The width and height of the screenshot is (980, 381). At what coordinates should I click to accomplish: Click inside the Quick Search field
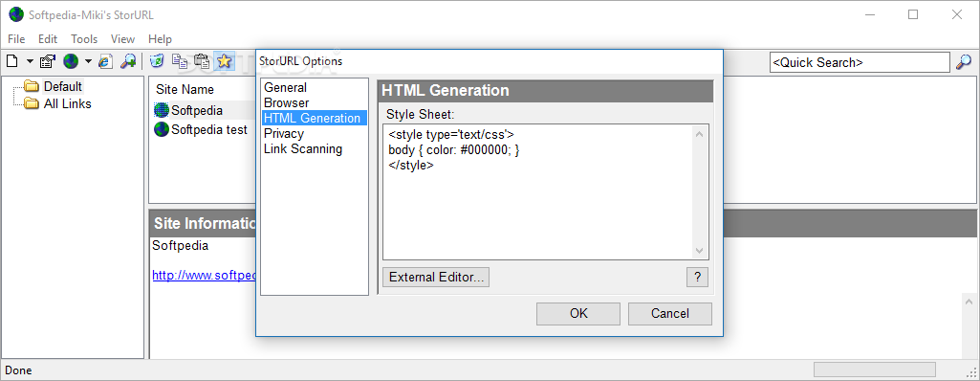860,62
